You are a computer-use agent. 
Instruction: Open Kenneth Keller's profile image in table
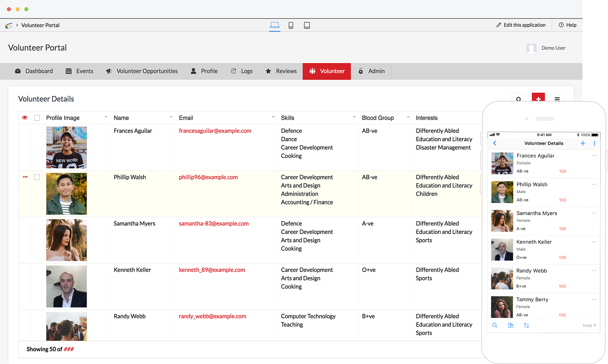coord(67,286)
